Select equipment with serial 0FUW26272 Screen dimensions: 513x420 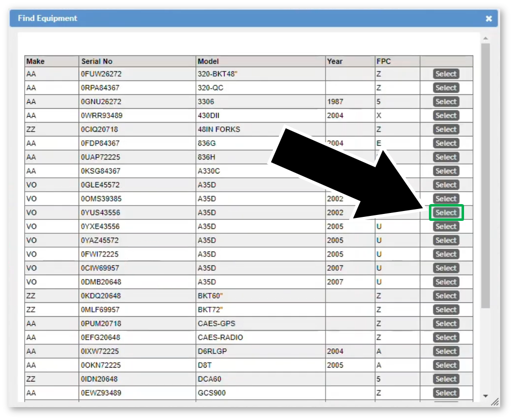(x=446, y=74)
